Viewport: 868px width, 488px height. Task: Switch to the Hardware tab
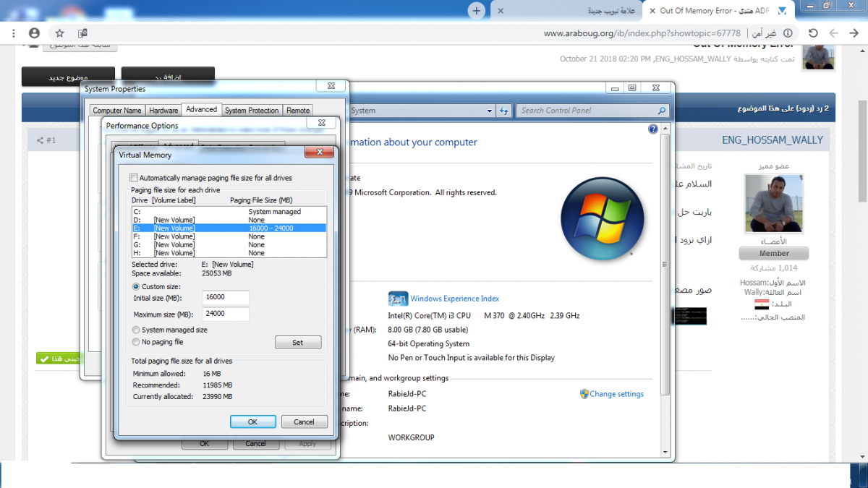[163, 111]
